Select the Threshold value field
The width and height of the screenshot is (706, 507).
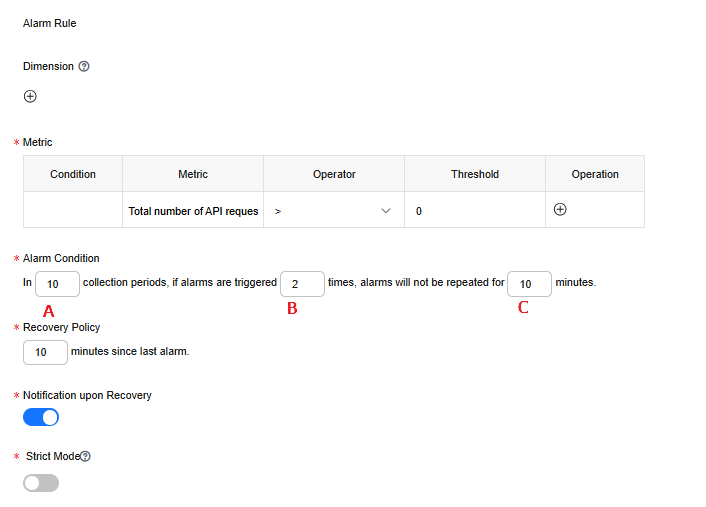pos(475,211)
